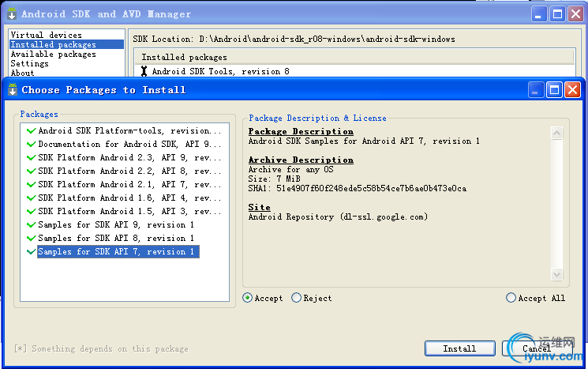Screen dimensions: 588x369
Task: Click checkmark icon of SDK Platform Android 1.6
Action: click(x=31, y=198)
